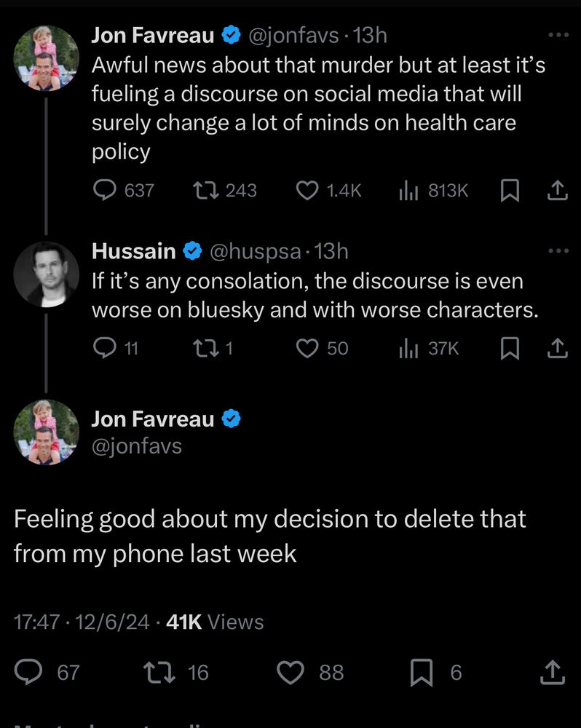
Task: View Hussain's tweet 37K view stats
Action: [x=408, y=349]
